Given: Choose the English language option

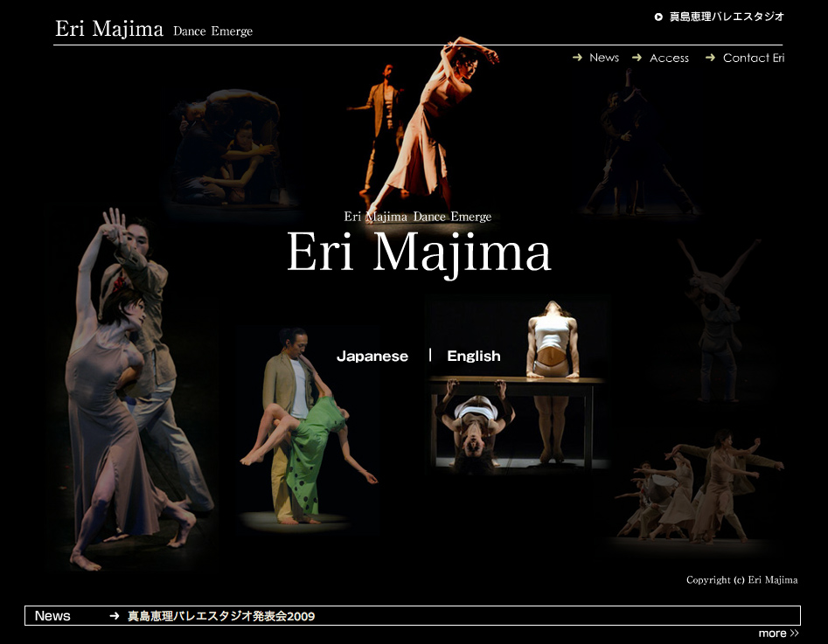Looking at the screenshot, I should (x=474, y=357).
